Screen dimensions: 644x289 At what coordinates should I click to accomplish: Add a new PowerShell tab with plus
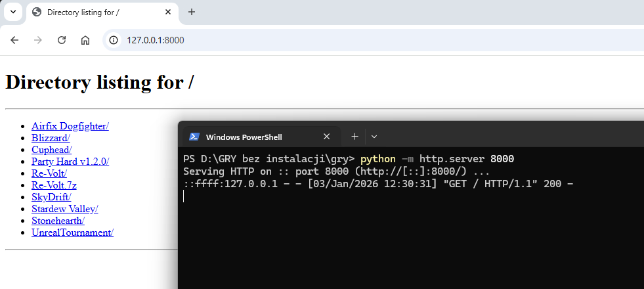(x=354, y=137)
